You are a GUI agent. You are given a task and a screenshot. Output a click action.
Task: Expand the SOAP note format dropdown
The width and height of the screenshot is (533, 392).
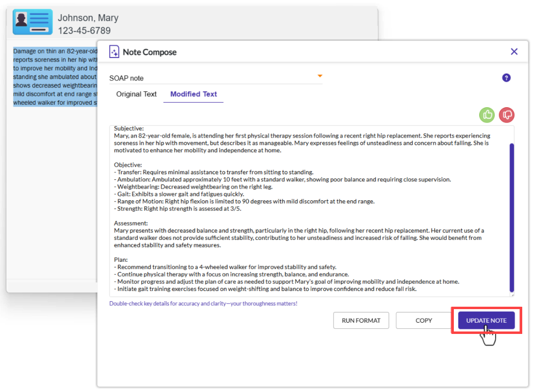pyautogui.click(x=215, y=78)
